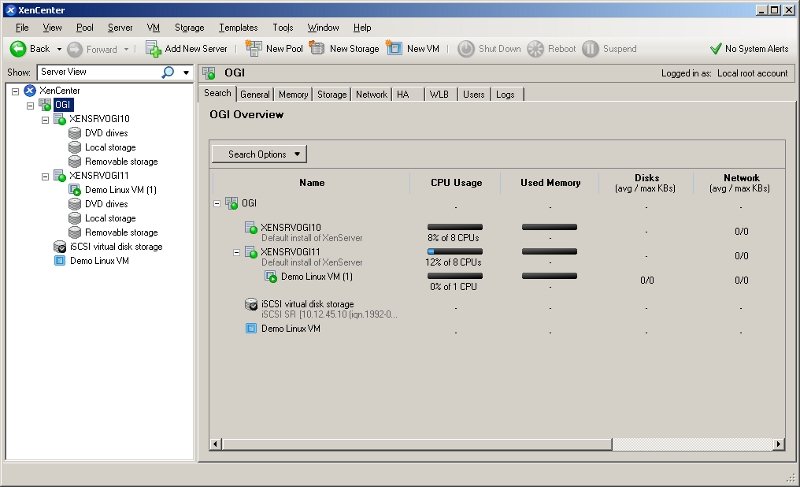Click Demo Linux VM (1) CPU usage bar
800x487 pixels.
coord(455,276)
